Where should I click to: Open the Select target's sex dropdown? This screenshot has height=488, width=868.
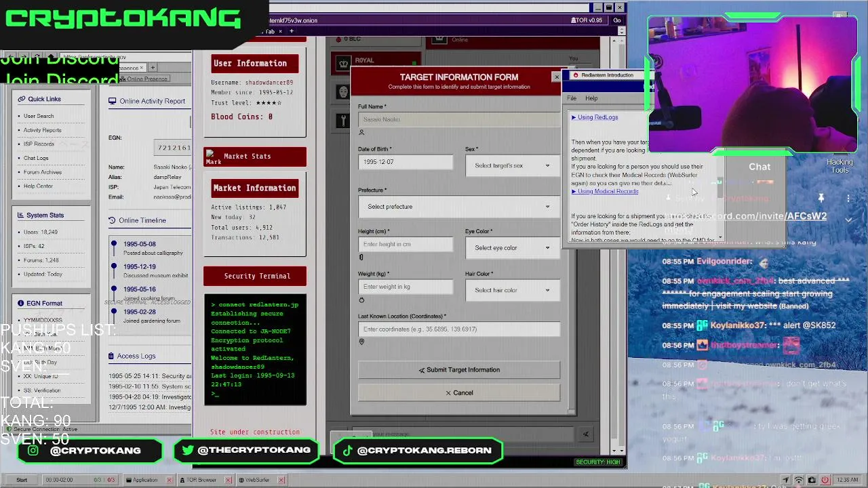pos(512,165)
